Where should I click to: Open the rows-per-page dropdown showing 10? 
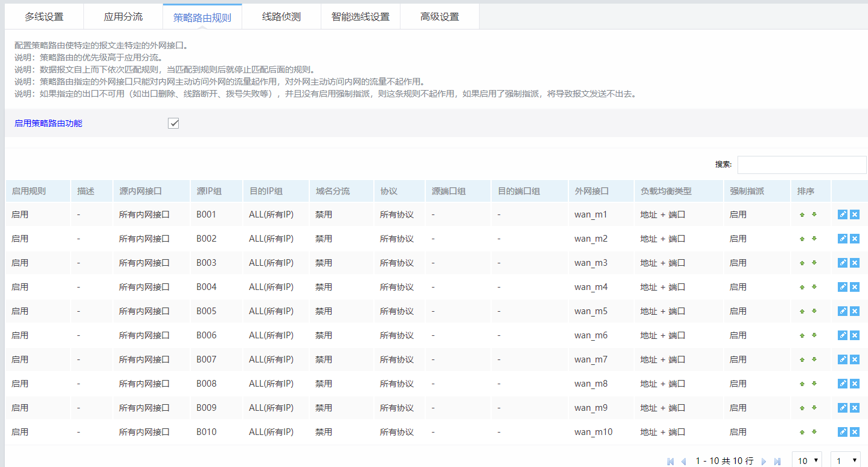coord(807,460)
